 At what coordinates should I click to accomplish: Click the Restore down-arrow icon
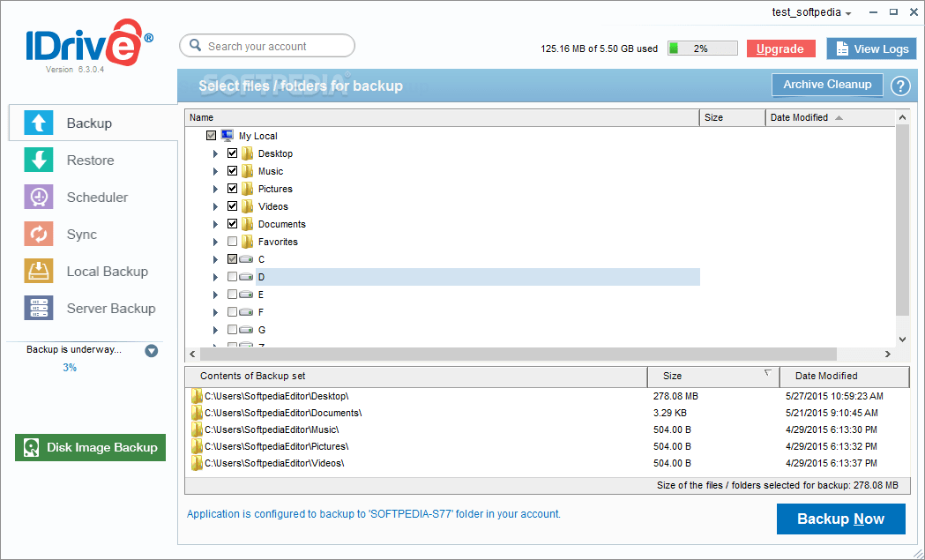pyautogui.click(x=38, y=160)
